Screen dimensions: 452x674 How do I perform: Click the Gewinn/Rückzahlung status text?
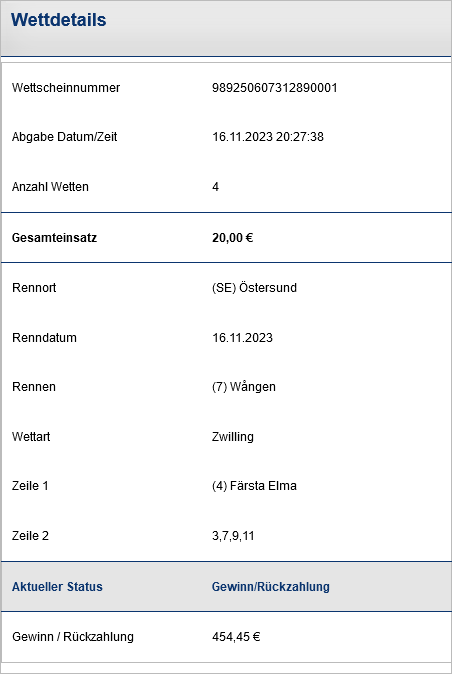[271, 587]
